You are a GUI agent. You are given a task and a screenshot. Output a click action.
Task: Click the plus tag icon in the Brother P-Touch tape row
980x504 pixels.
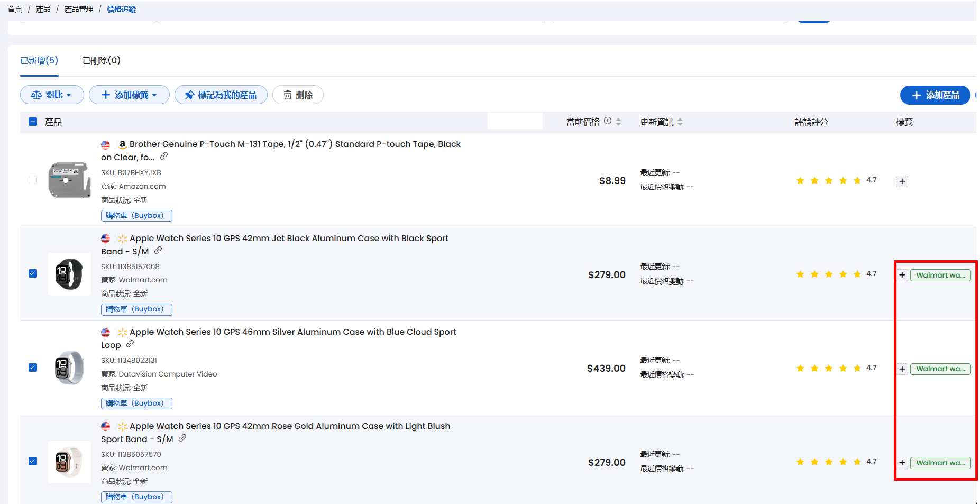pos(902,181)
